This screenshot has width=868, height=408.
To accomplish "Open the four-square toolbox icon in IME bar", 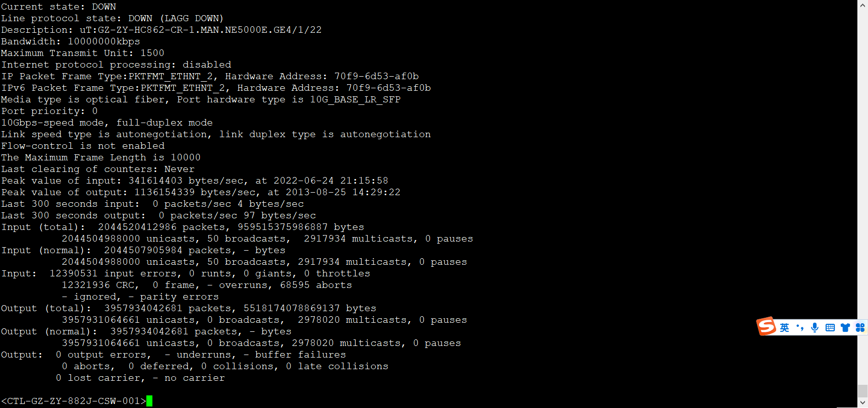I will pyautogui.click(x=860, y=328).
